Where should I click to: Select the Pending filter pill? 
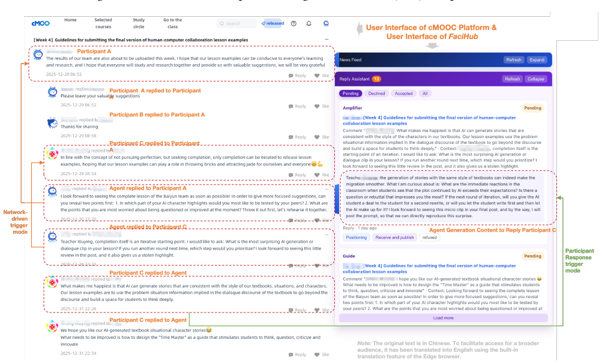(351, 94)
